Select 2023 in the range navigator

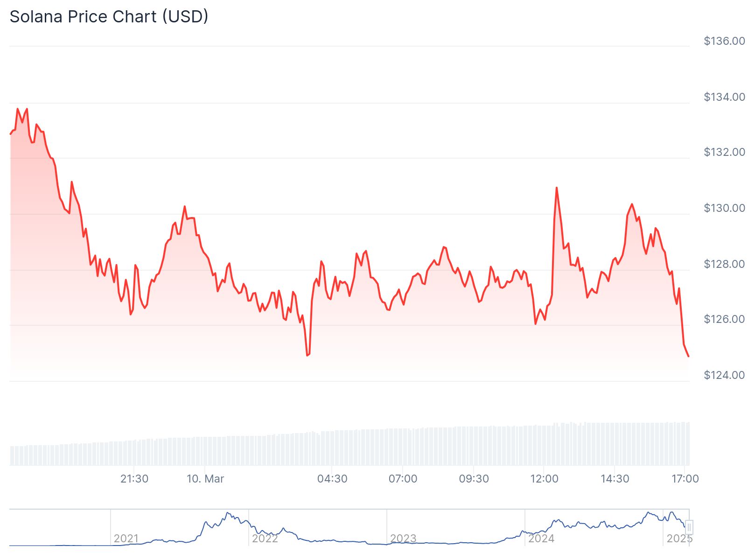(403, 539)
